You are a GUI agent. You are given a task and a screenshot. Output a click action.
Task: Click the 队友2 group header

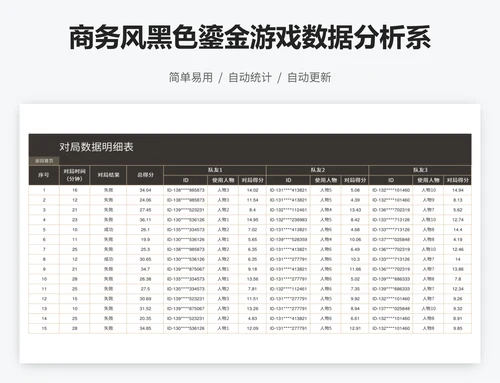coord(318,170)
